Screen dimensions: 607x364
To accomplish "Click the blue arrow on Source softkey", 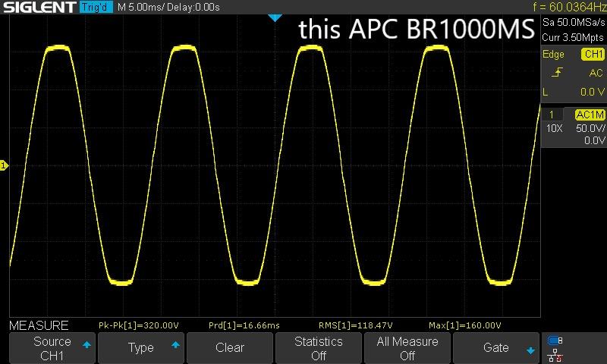I will 86,344.
